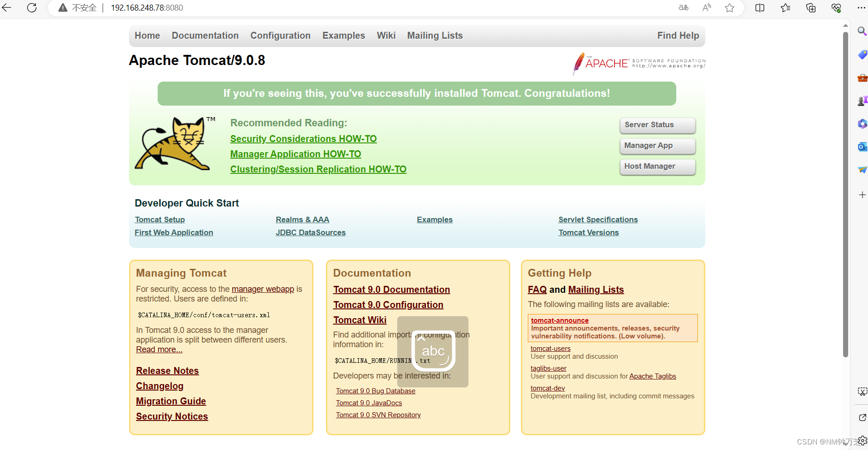The height and width of the screenshot is (450, 868).
Task: Open Security Notices link
Action: click(172, 416)
